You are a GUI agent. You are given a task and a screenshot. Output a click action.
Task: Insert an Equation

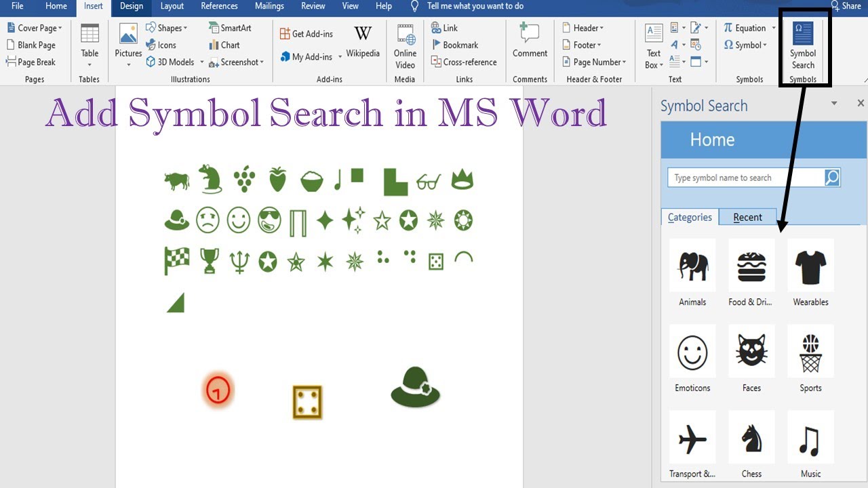pyautogui.click(x=749, y=28)
